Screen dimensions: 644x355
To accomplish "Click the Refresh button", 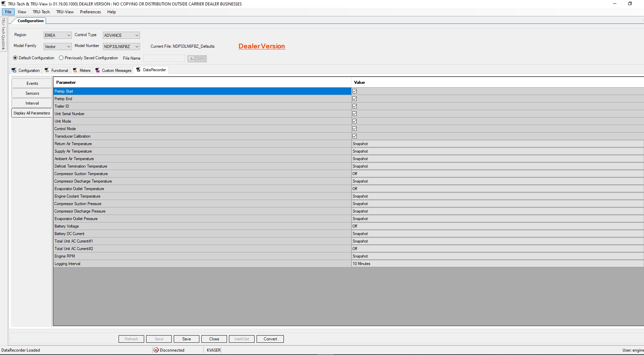I will [x=131, y=339].
